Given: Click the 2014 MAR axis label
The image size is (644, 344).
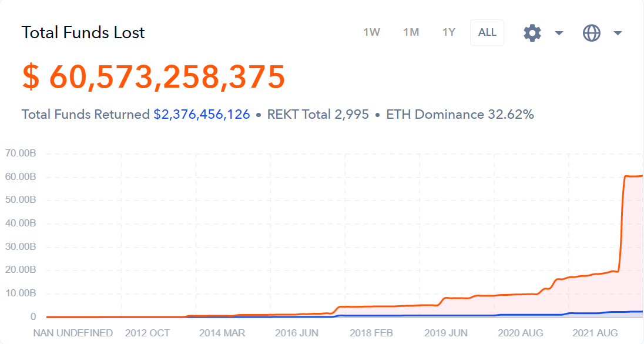Looking at the screenshot, I should (222, 333).
